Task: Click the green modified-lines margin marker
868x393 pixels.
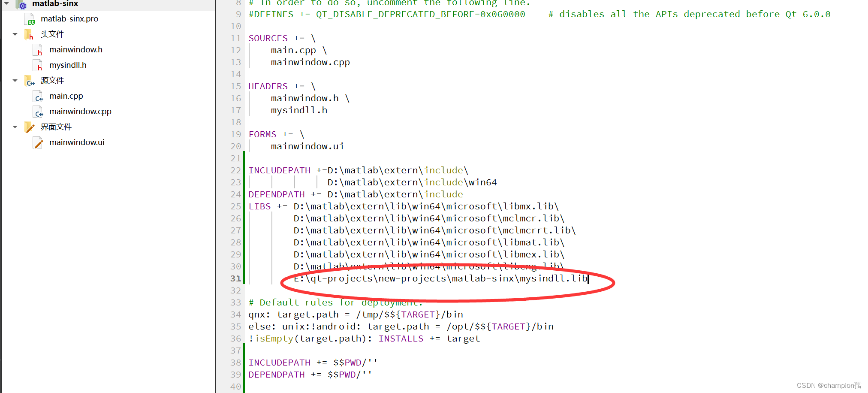Action: tap(243, 215)
